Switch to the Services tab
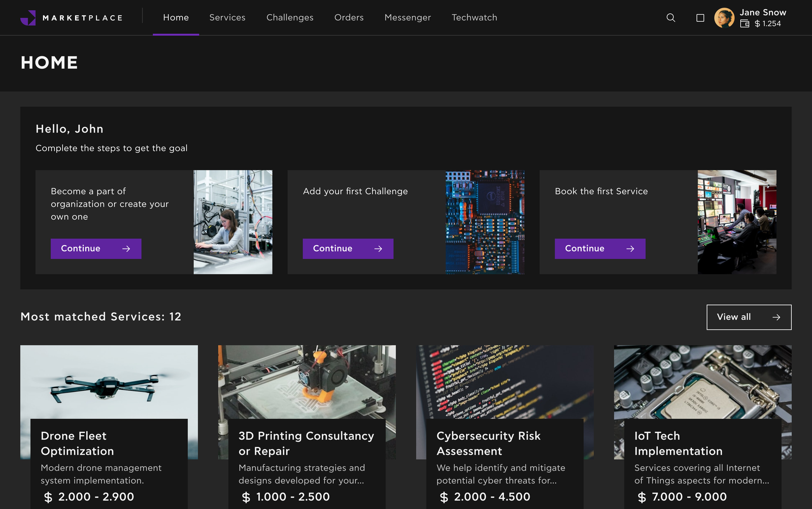 coord(227,18)
